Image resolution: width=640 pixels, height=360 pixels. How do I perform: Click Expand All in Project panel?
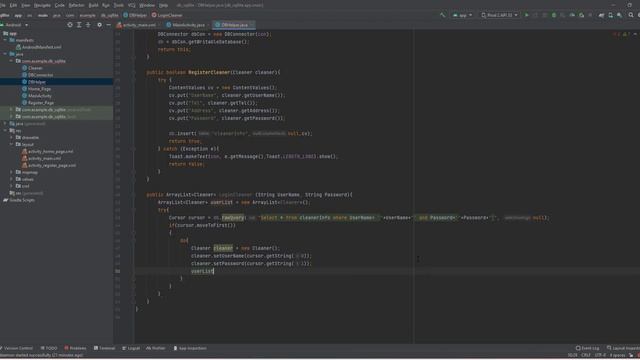coord(79,25)
